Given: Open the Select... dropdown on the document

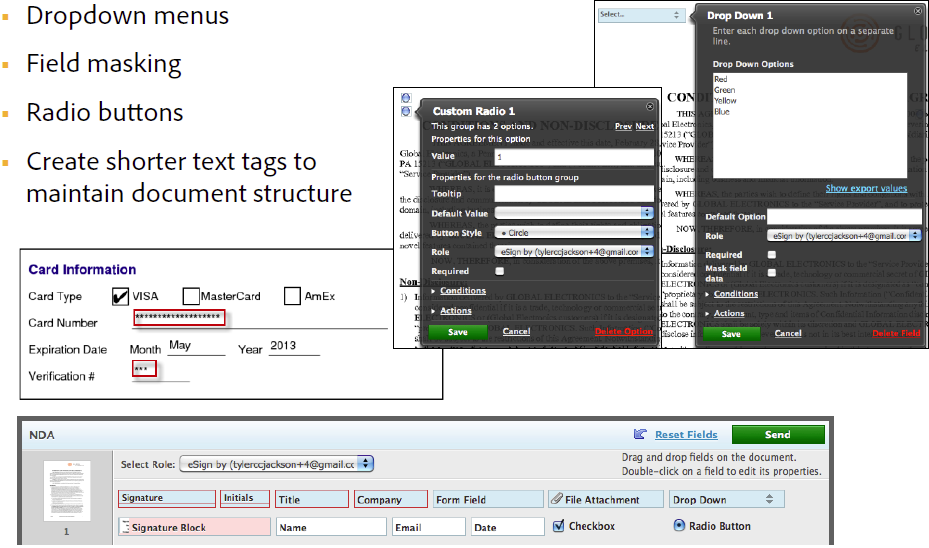Looking at the screenshot, I should [642, 15].
